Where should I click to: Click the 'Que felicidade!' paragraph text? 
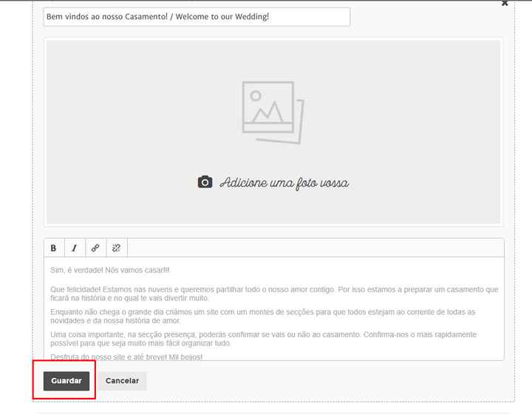coord(274,294)
